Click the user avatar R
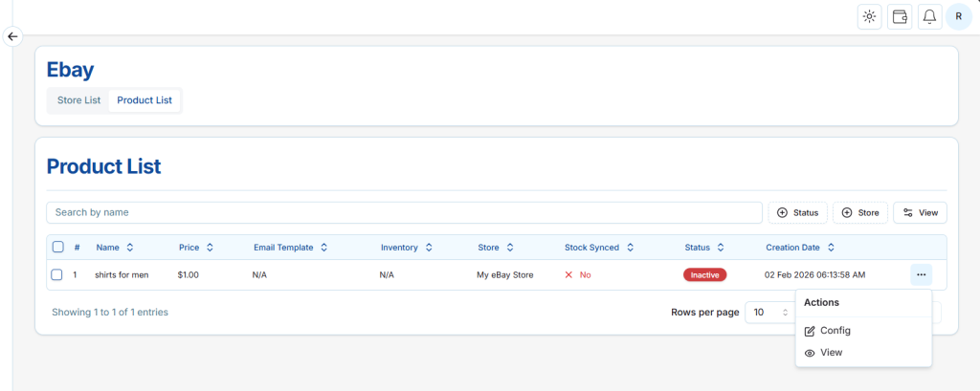980x391 pixels. pos(958,16)
